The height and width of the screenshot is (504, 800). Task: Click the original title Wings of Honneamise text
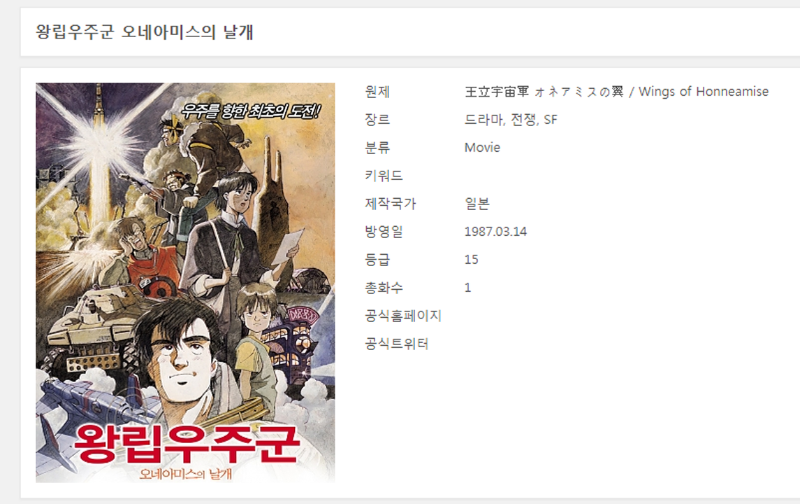coord(703,92)
